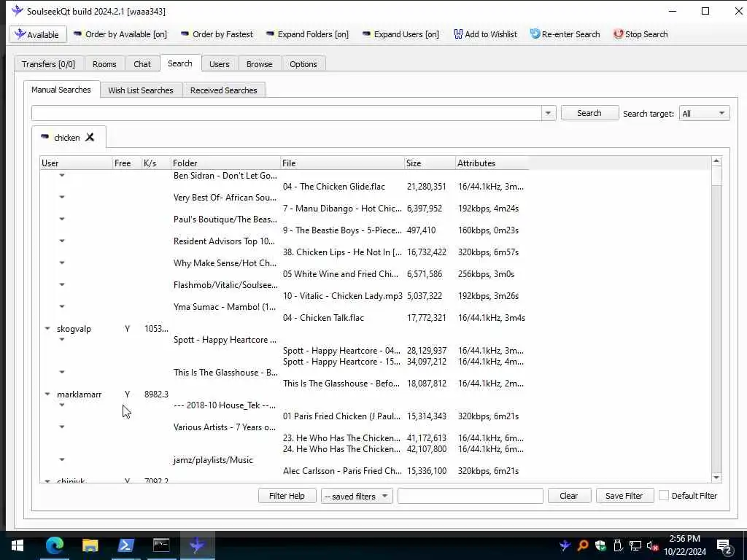This screenshot has width=747, height=560.
Task: Click the Save Filter button
Action: tap(624, 496)
